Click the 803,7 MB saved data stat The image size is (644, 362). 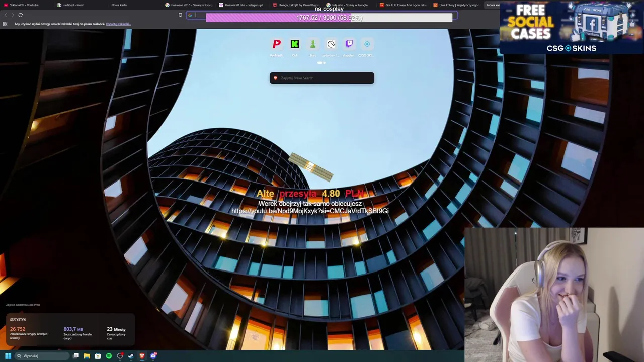73,329
